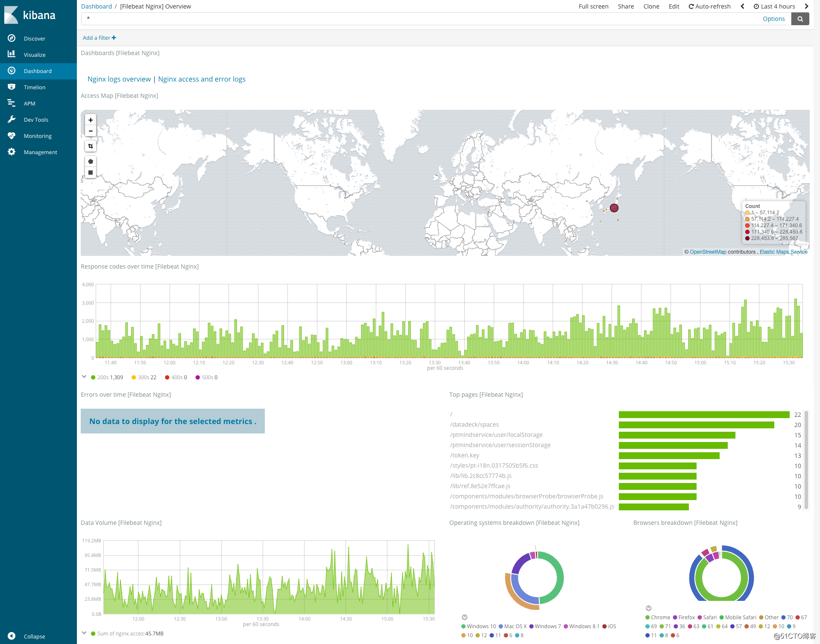Toggle Windows 10 in OS legend
Viewport: 820px width, 644px height.
coord(478,626)
